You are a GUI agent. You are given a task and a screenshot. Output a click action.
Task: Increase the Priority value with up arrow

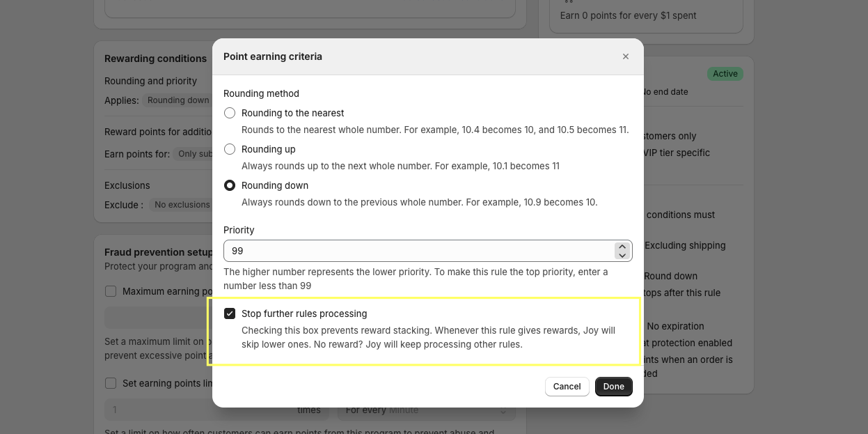tap(622, 247)
